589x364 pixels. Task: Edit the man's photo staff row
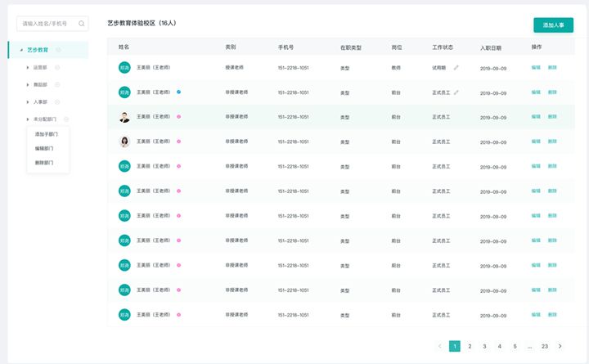536,116
